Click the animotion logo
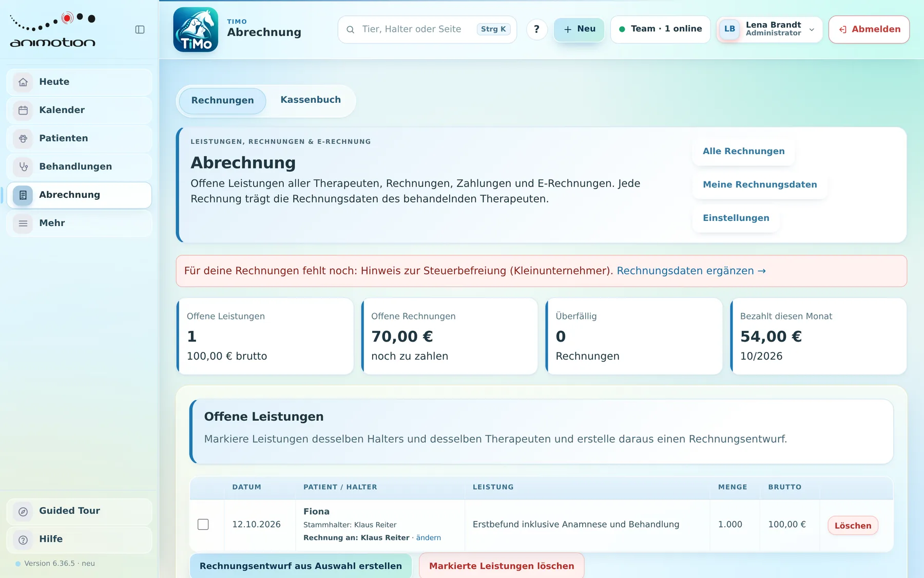 (52, 30)
